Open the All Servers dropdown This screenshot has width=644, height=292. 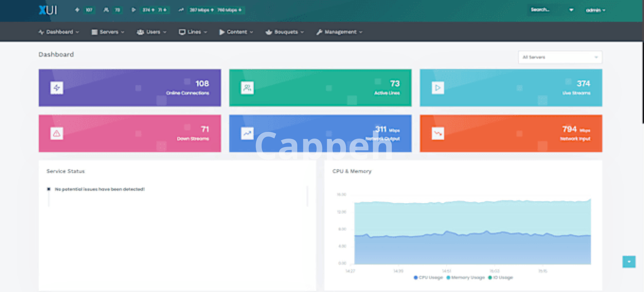point(560,57)
